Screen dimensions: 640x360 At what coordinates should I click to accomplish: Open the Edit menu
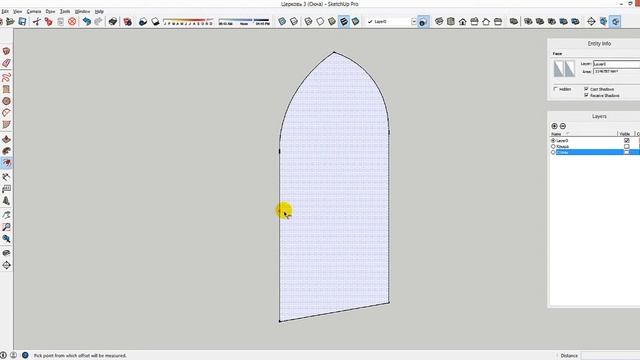[x=5, y=11]
